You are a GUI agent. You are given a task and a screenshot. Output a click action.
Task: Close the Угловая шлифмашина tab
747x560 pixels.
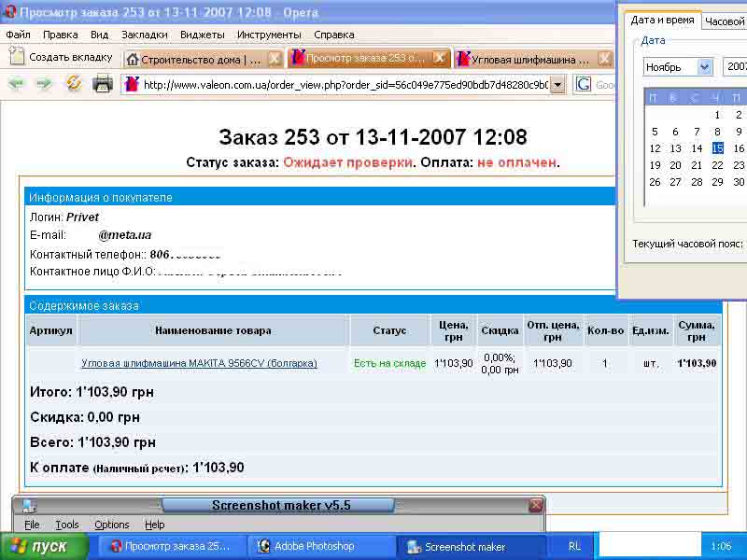pyautogui.click(x=604, y=59)
